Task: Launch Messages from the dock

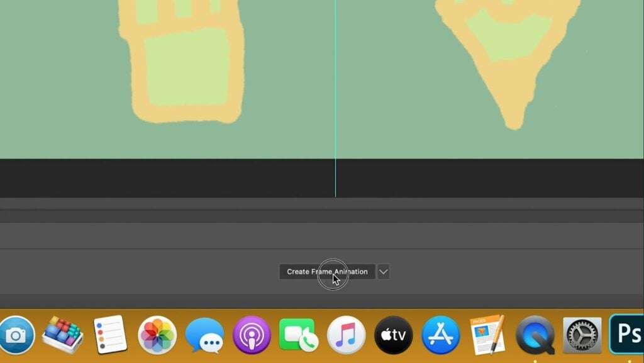Action: [204, 335]
